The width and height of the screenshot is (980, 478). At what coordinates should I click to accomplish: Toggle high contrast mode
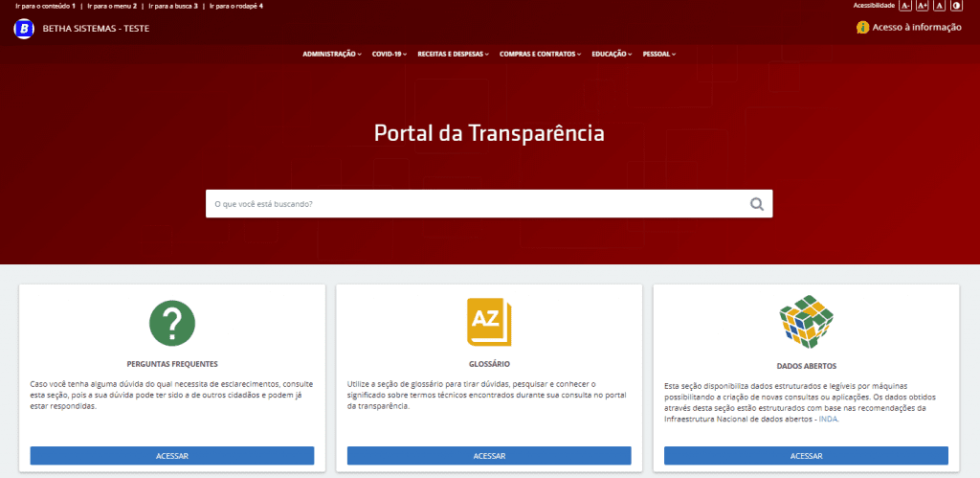[x=956, y=6]
